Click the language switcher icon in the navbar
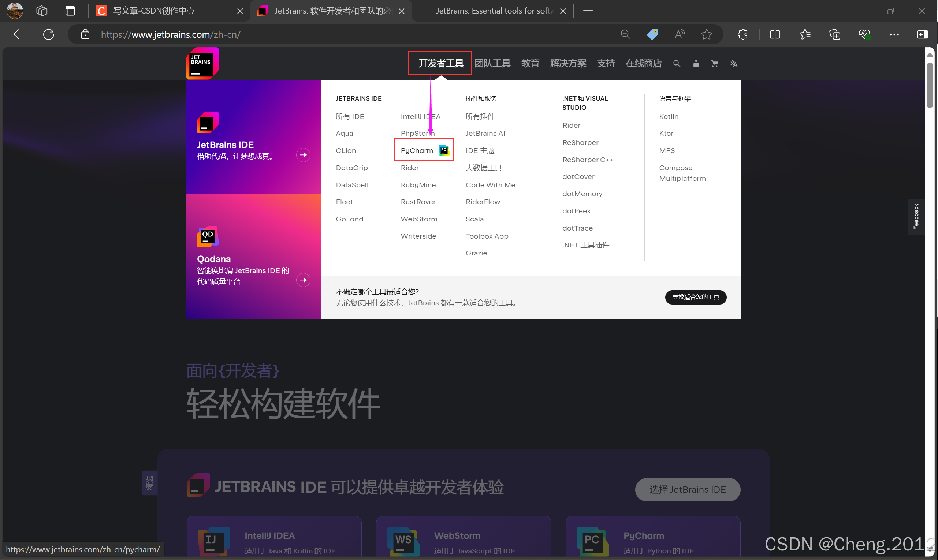 (733, 63)
